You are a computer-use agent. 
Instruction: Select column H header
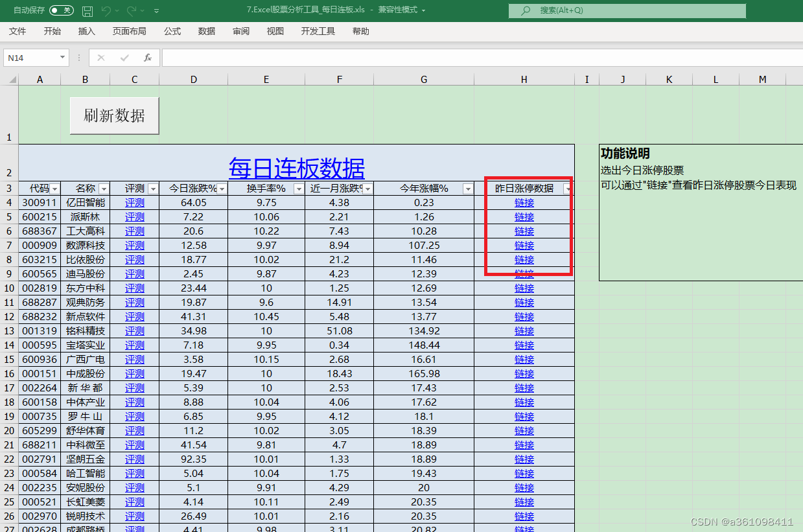pos(524,79)
